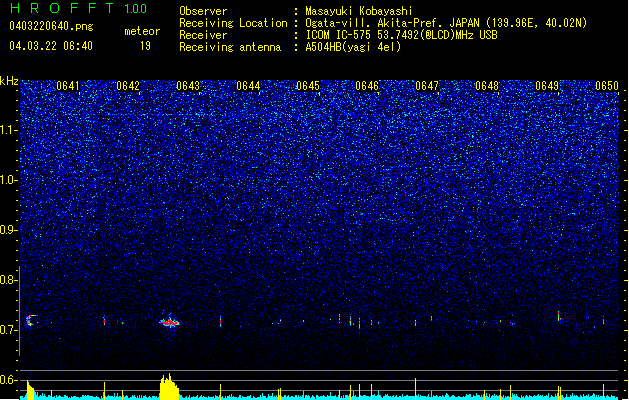Click the 0644 time marker

(248, 86)
